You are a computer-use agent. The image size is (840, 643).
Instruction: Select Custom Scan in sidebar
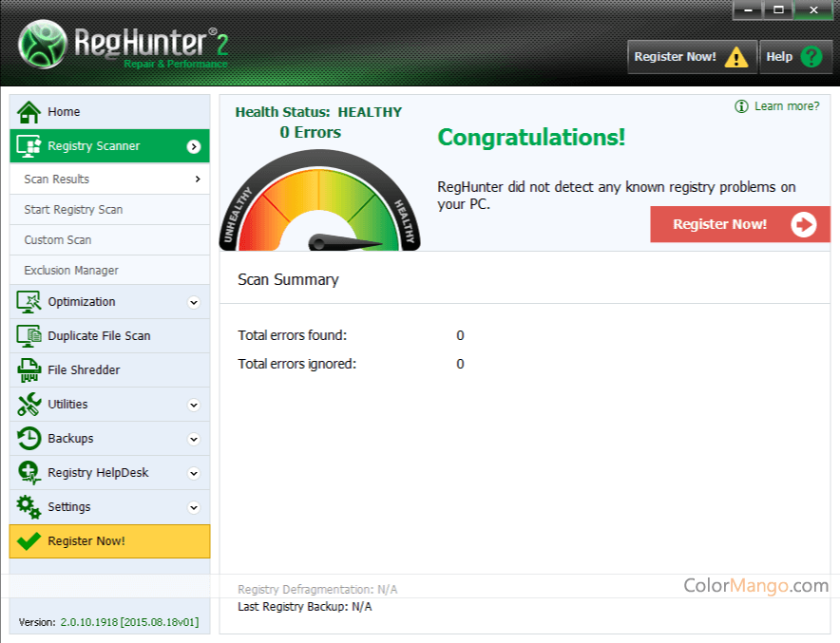tap(58, 240)
